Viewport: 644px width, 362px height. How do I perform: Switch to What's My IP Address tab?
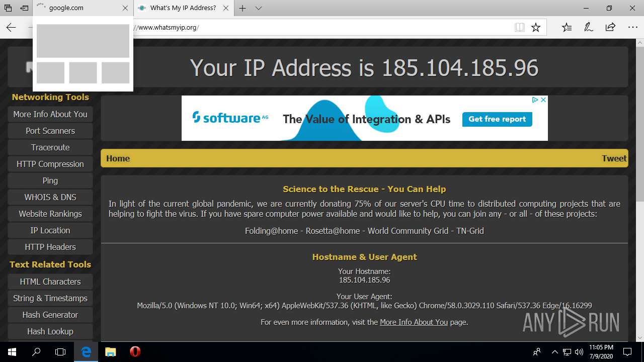pos(183,8)
